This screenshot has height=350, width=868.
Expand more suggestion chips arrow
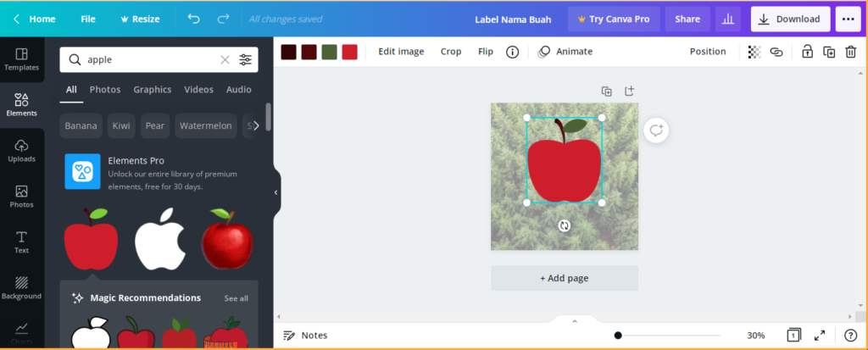point(256,125)
